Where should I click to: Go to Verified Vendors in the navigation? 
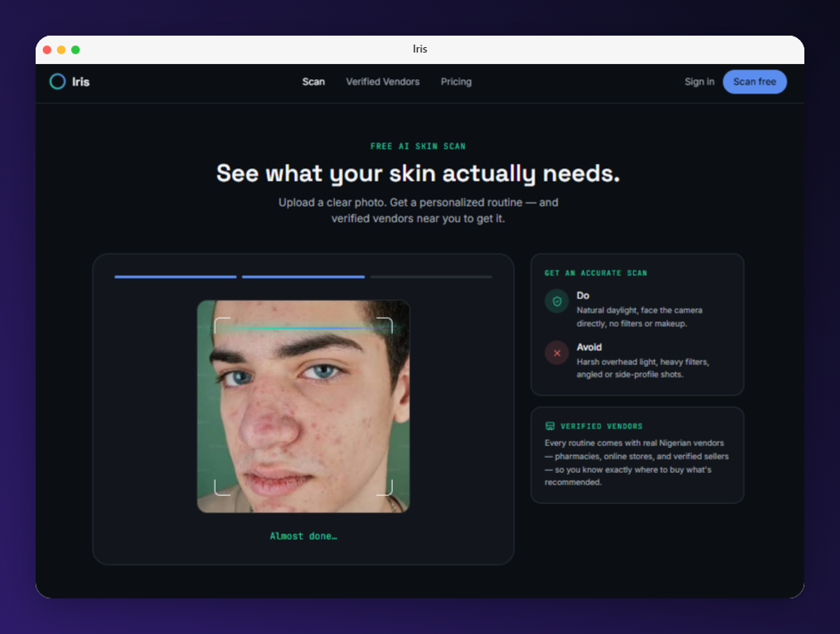[x=382, y=82]
